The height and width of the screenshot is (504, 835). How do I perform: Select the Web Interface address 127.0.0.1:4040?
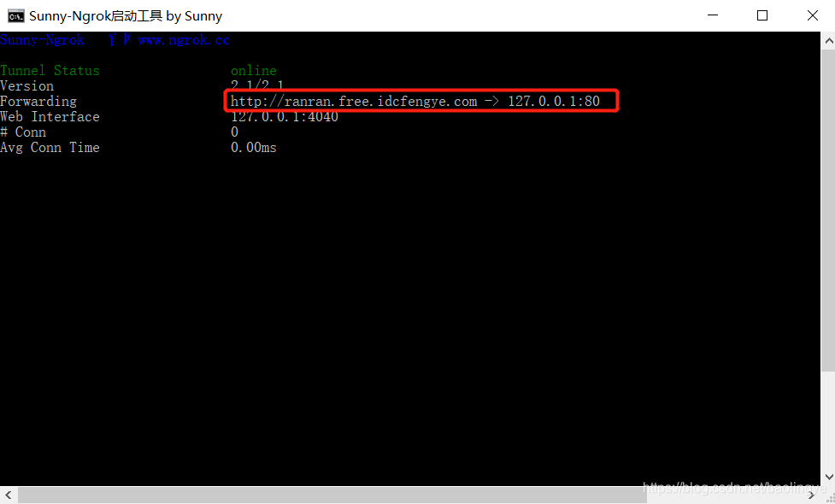coord(284,116)
